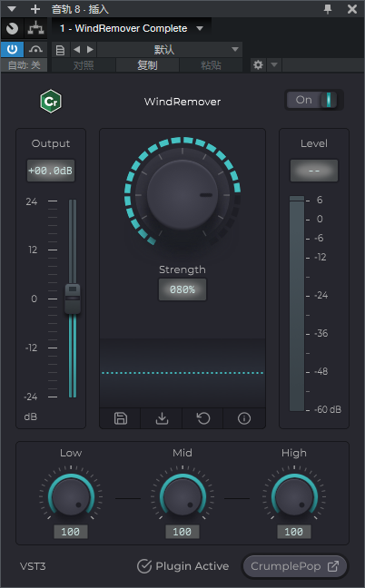Expand the arrow next to gear icon
This screenshot has width=365, height=588.
point(274,64)
